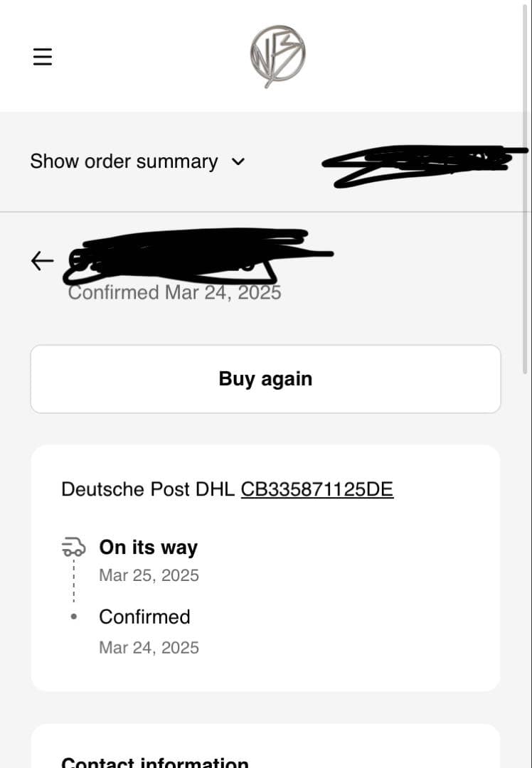Click the chevron beside order summary
This screenshot has width=532, height=768.
pos(238,162)
